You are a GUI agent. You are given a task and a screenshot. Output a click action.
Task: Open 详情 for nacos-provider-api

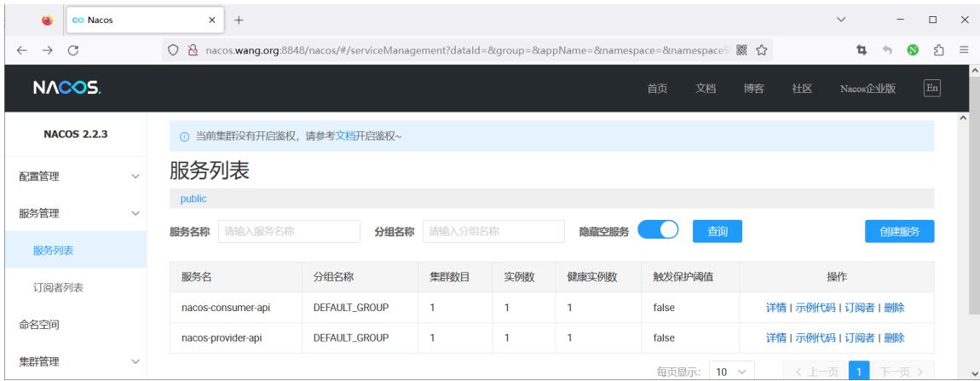coord(776,338)
